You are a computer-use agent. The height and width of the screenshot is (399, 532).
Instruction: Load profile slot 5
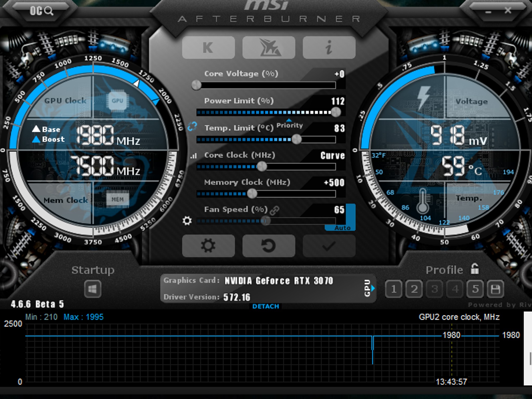(x=475, y=289)
